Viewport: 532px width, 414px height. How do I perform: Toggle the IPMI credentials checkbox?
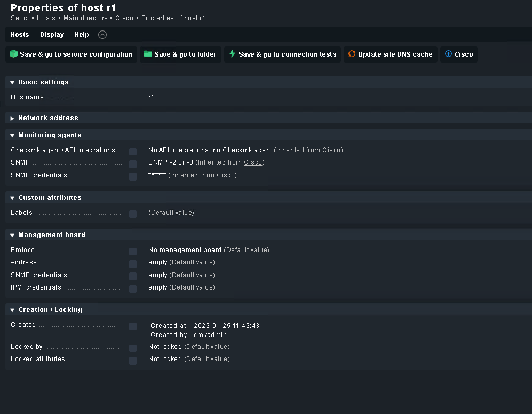coord(133,289)
